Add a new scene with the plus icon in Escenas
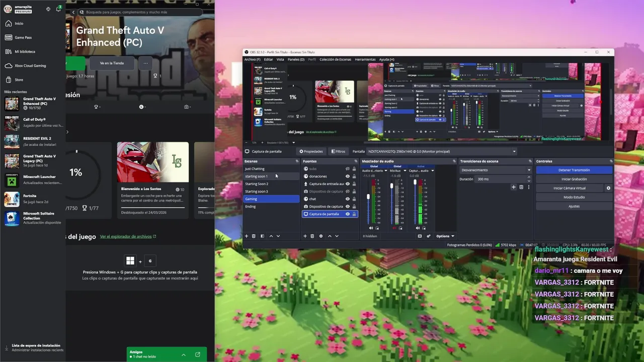The height and width of the screenshot is (362, 644). point(247,236)
